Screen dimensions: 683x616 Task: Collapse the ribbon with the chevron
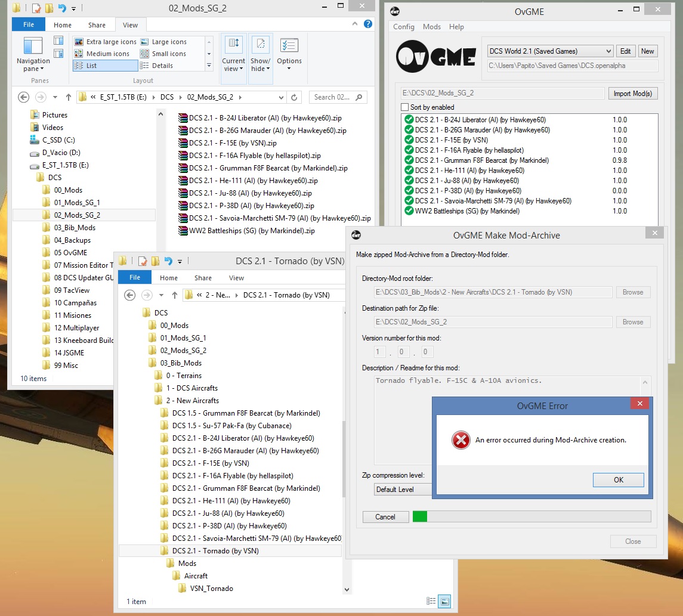pos(355,24)
